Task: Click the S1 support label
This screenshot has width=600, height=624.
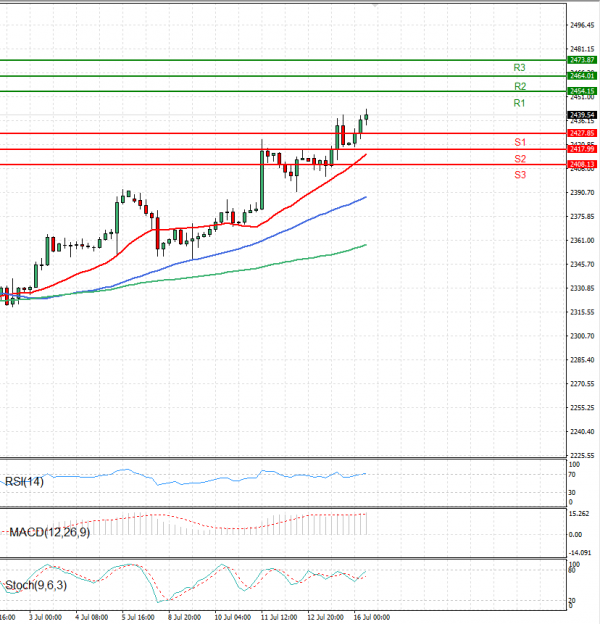Action: 520,142
